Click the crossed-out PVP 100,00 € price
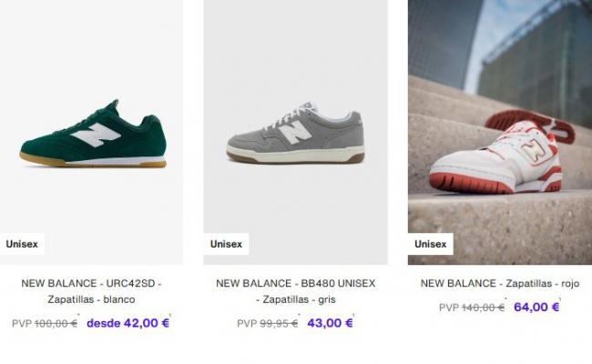 [x=45, y=324]
